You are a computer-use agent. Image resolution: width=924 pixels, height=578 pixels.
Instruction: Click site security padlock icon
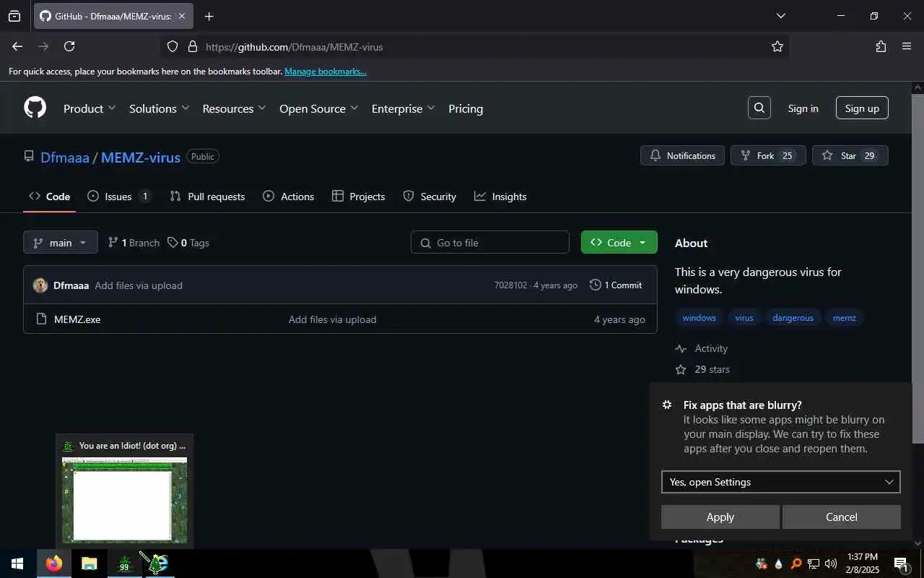point(192,46)
